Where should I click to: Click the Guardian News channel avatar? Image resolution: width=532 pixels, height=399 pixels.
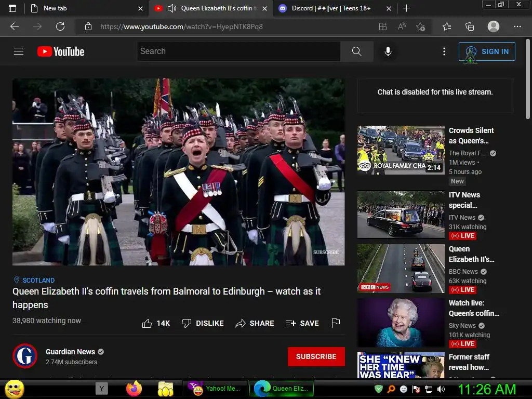coord(25,356)
